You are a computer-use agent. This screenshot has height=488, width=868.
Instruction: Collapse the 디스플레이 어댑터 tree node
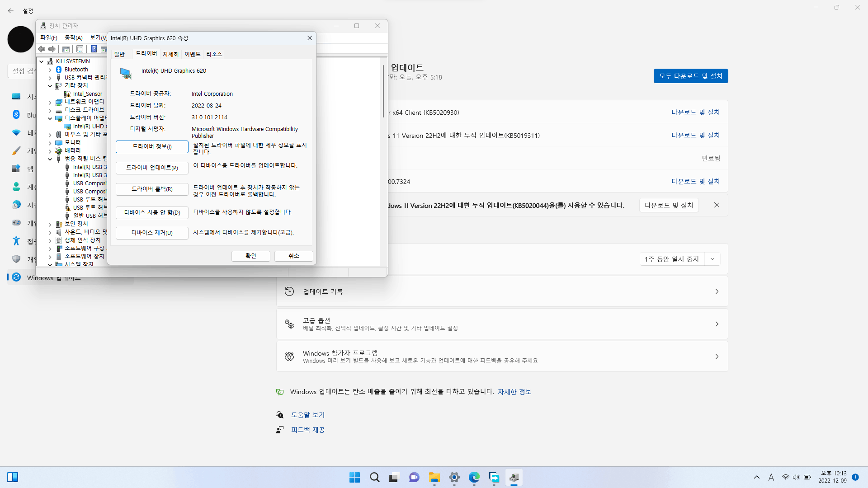point(50,118)
